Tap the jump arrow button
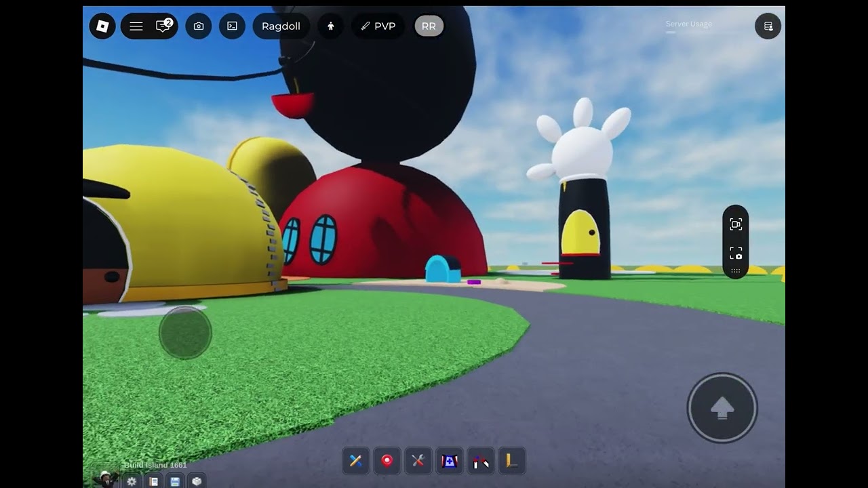Image resolution: width=868 pixels, height=488 pixels. (x=722, y=408)
